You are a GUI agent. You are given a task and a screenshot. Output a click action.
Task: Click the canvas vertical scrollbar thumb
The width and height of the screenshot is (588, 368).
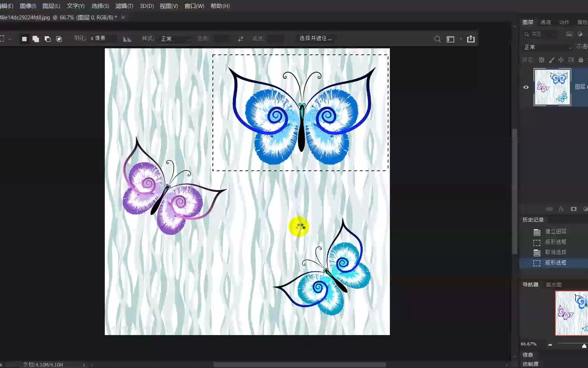(515, 192)
